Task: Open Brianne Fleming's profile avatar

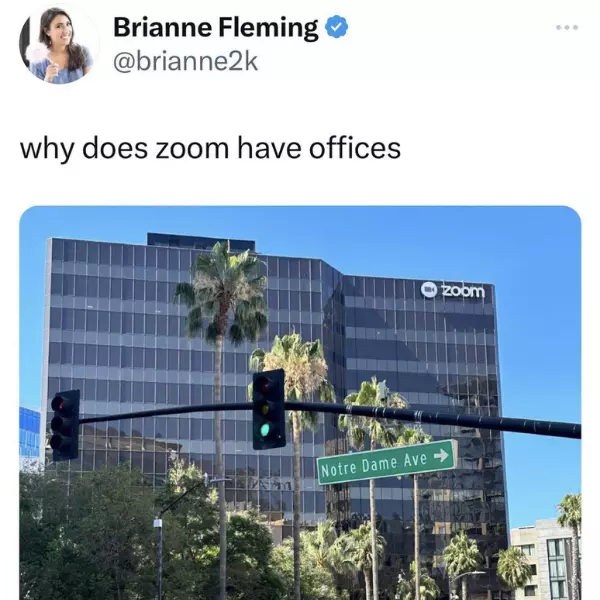Action: (x=58, y=43)
